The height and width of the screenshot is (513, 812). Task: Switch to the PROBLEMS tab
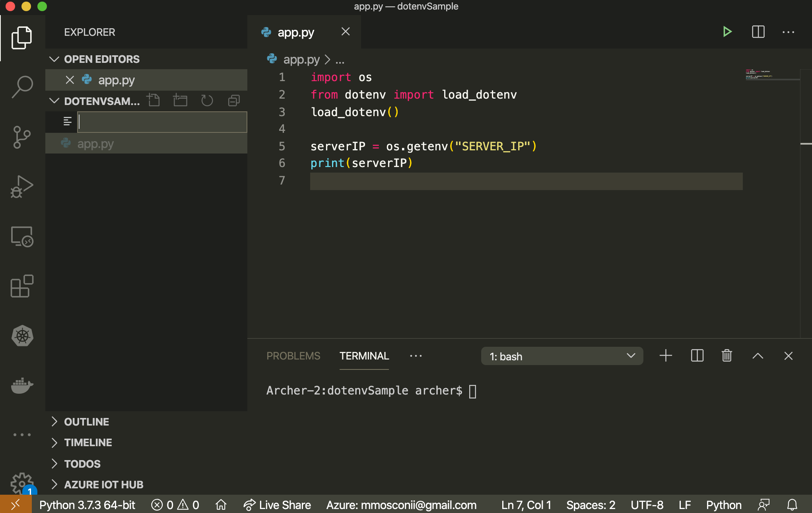(293, 356)
